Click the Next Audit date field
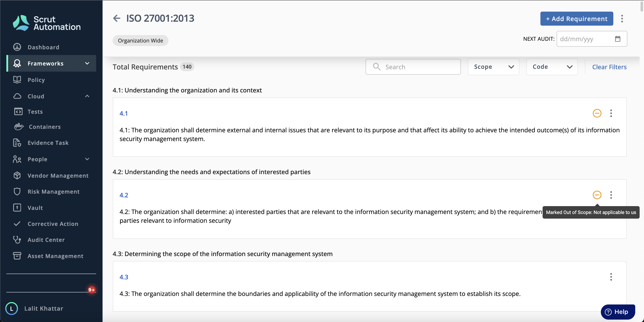 click(x=591, y=39)
